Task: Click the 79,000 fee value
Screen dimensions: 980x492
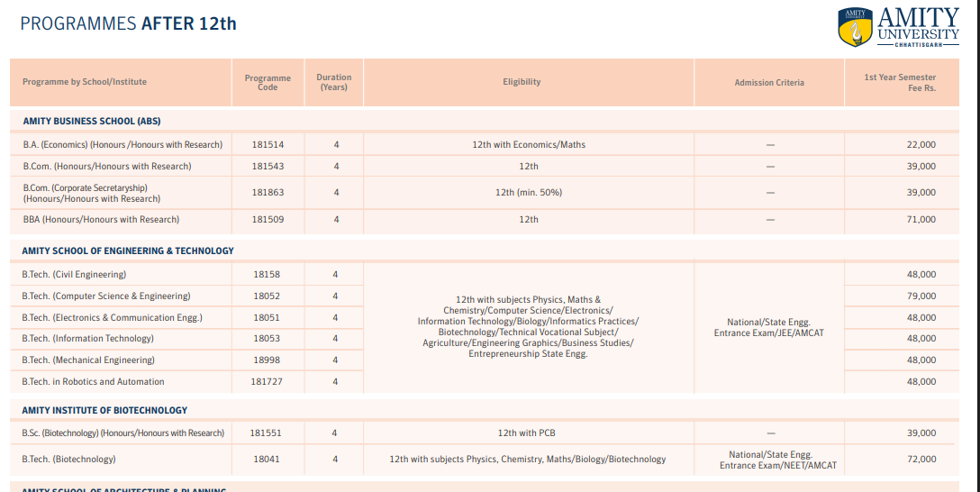Action: pos(921,296)
